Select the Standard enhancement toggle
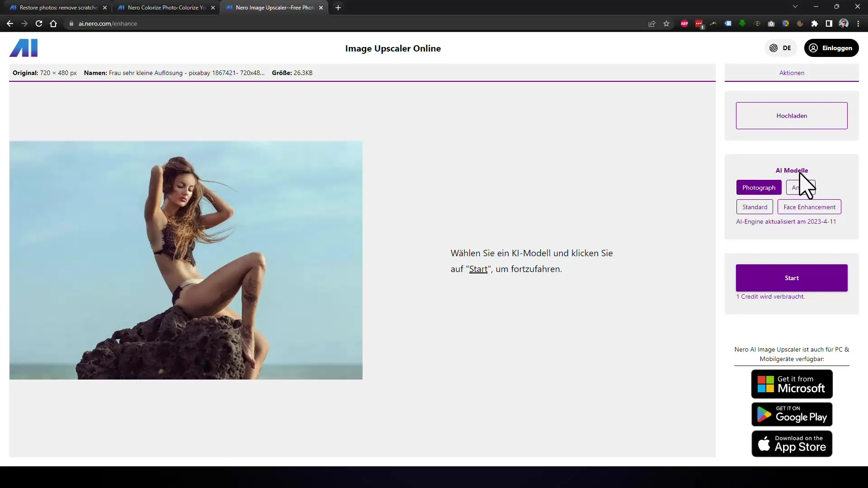 click(755, 207)
